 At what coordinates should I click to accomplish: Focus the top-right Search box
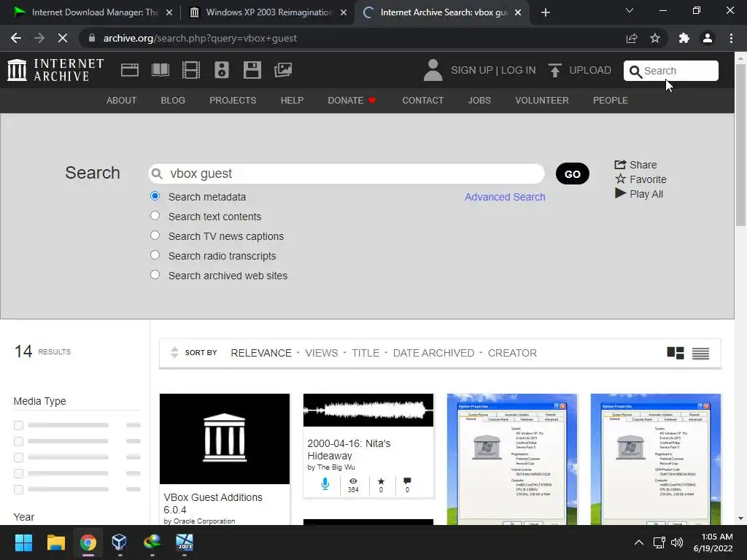(x=671, y=71)
